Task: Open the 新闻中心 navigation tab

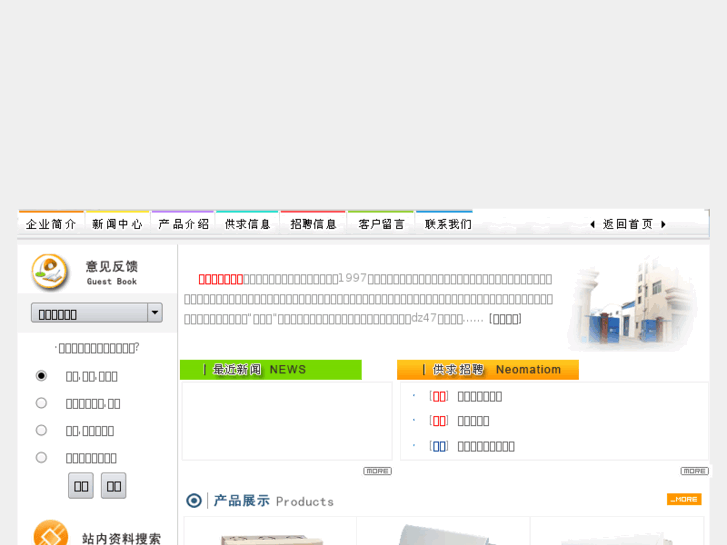Action: click(x=117, y=224)
